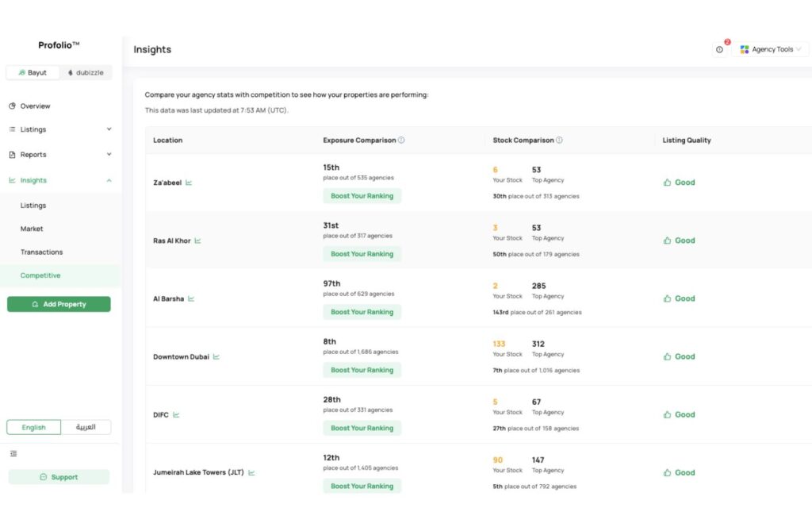Click the Insights graph icon in sidebar
Viewport: 812px width, 508px height.
[x=12, y=180]
